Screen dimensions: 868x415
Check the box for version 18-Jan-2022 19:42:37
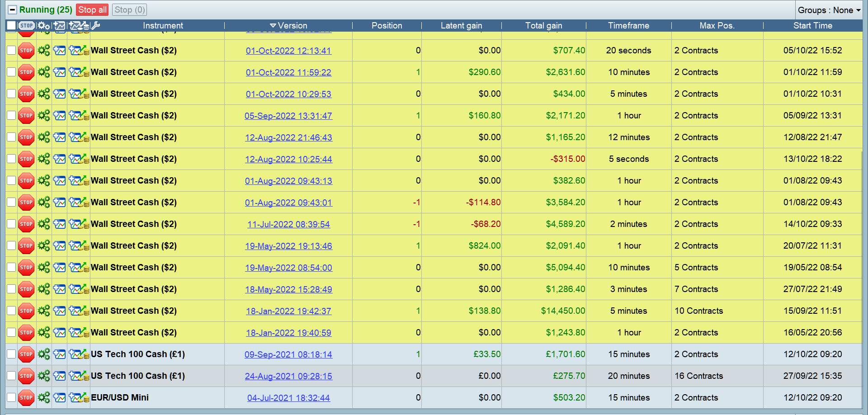tap(11, 311)
